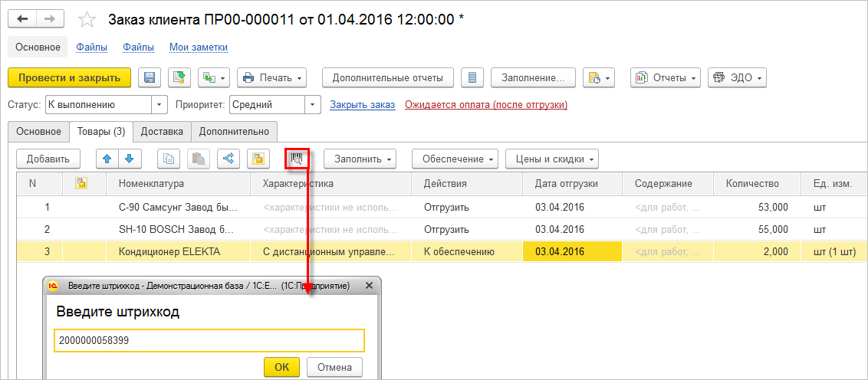The image size is (868, 380).
Task: Mark the order as favorite with star
Action: click(x=88, y=20)
